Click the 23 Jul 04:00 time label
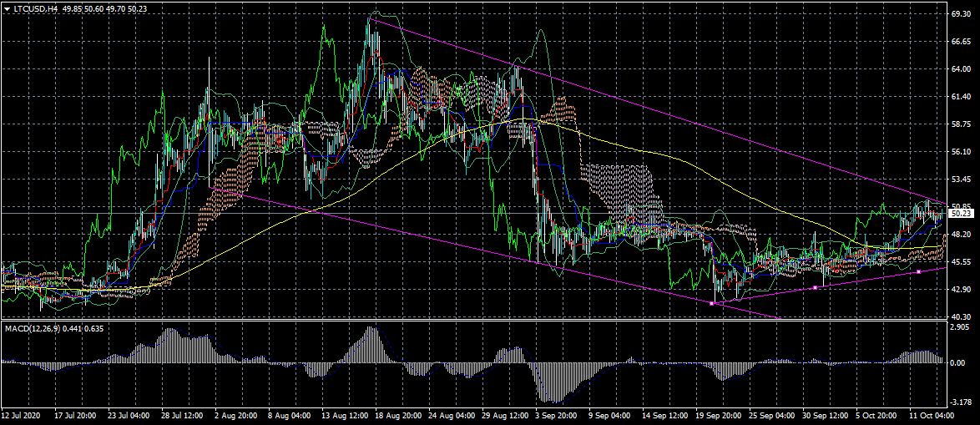This screenshot has width=980, height=425. tap(128, 415)
